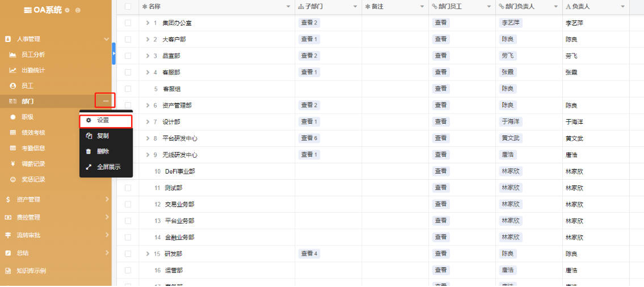Open the 员工 person icon item

pos(12,86)
